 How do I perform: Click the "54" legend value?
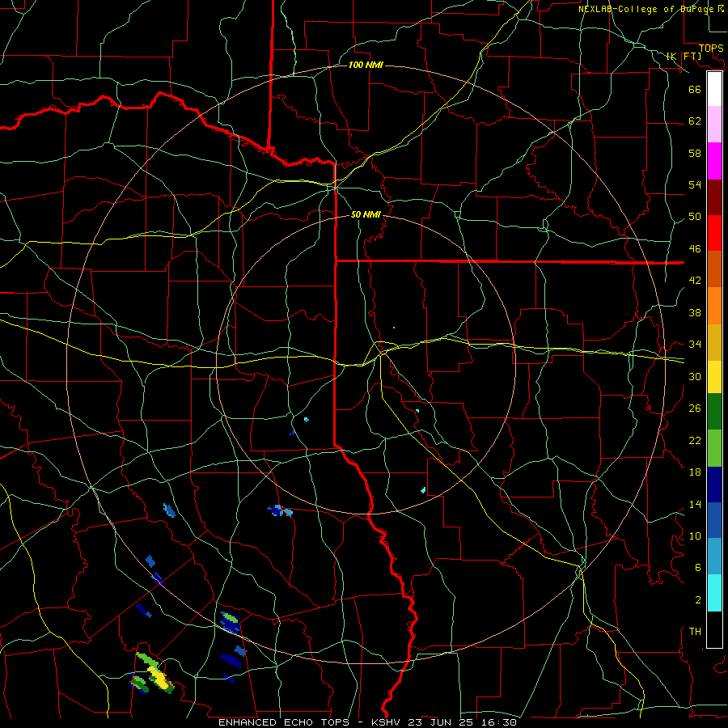click(695, 184)
